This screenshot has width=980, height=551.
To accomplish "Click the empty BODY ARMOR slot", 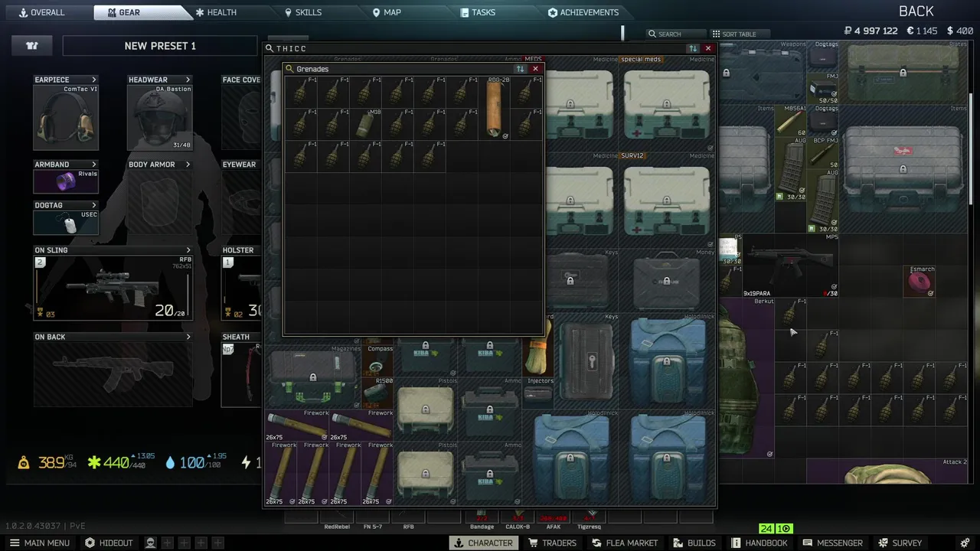I will coord(159,201).
